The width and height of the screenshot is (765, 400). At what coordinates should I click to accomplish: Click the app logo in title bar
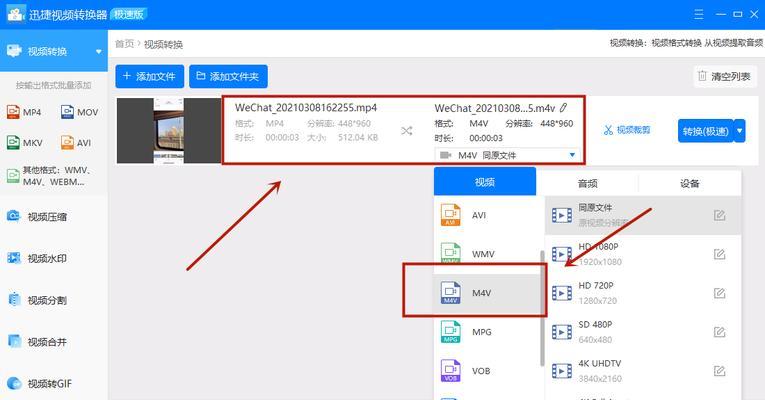pyautogui.click(x=16, y=14)
